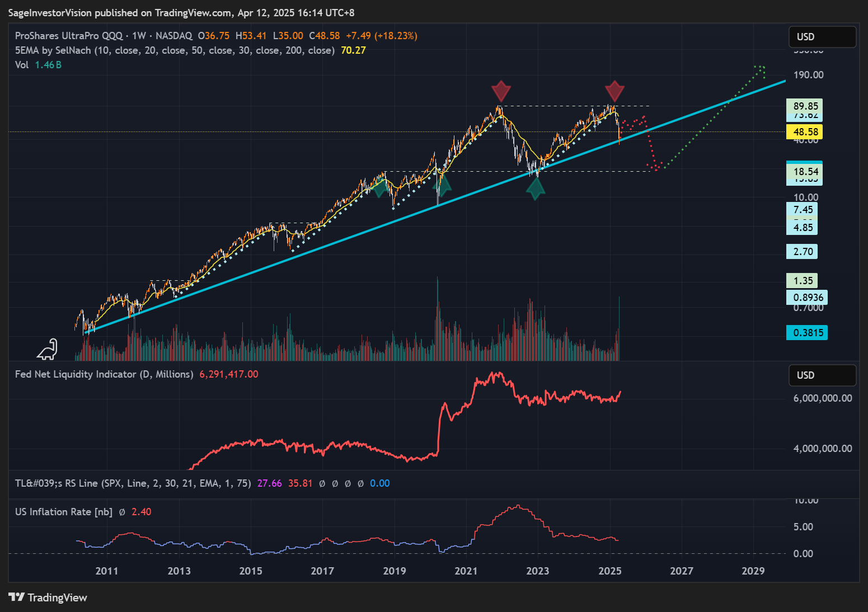Click the 2019 label on the time axis
This screenshot has width=868, height=612.
(x=395, y=571)
